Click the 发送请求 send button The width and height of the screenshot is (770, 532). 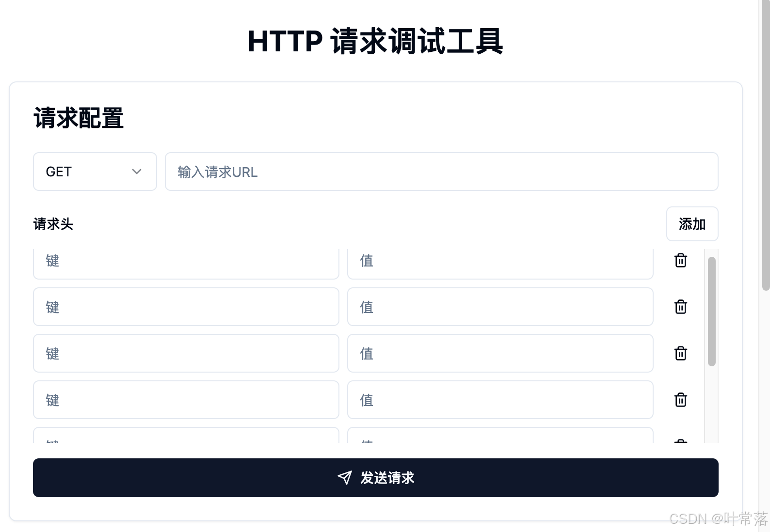coord(376,478)
